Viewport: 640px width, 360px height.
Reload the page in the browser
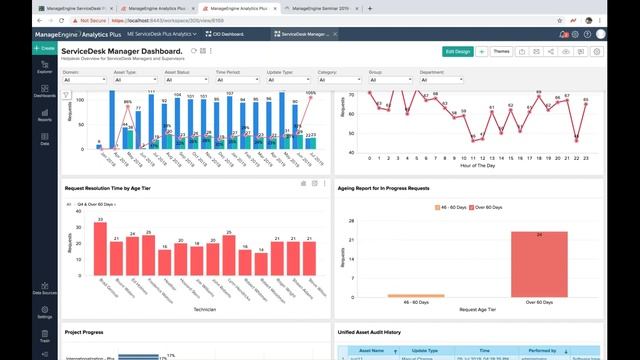(62, 20)
